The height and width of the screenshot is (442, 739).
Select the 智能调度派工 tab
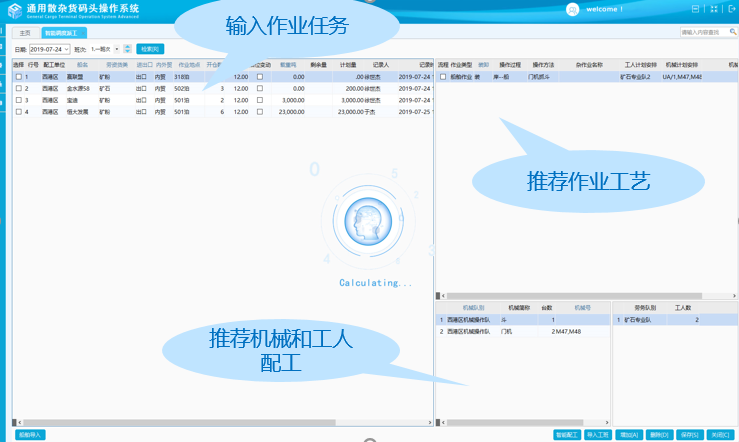tap(58, 33)
